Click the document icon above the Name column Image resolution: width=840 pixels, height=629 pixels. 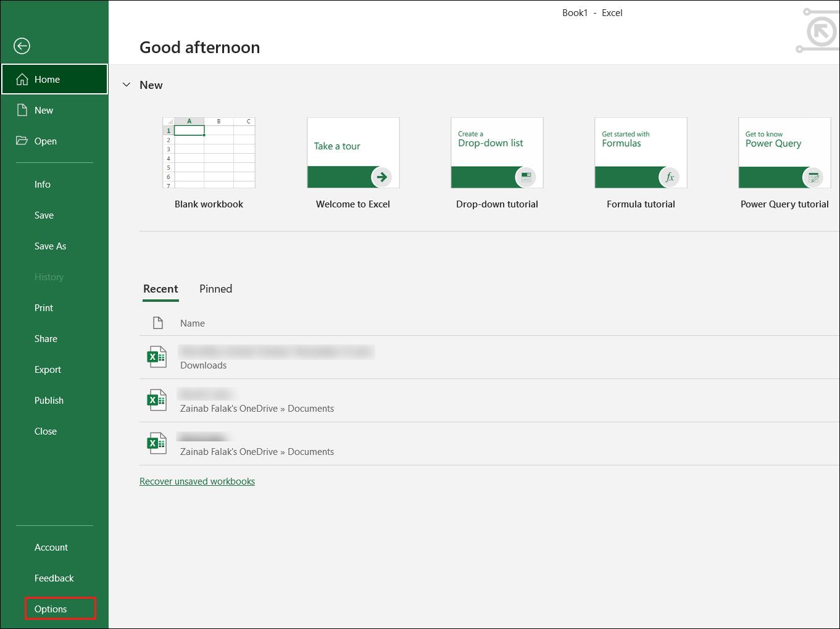point(157,322)
